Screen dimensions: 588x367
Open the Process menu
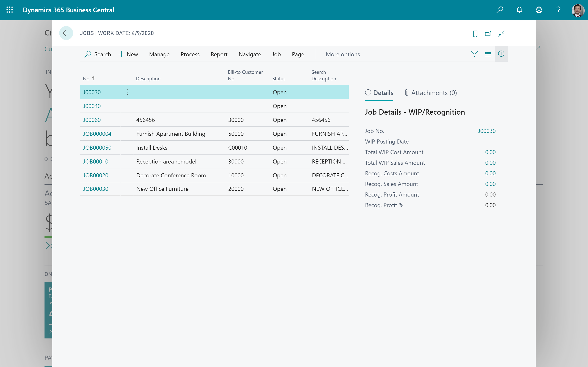coord(190,54)
